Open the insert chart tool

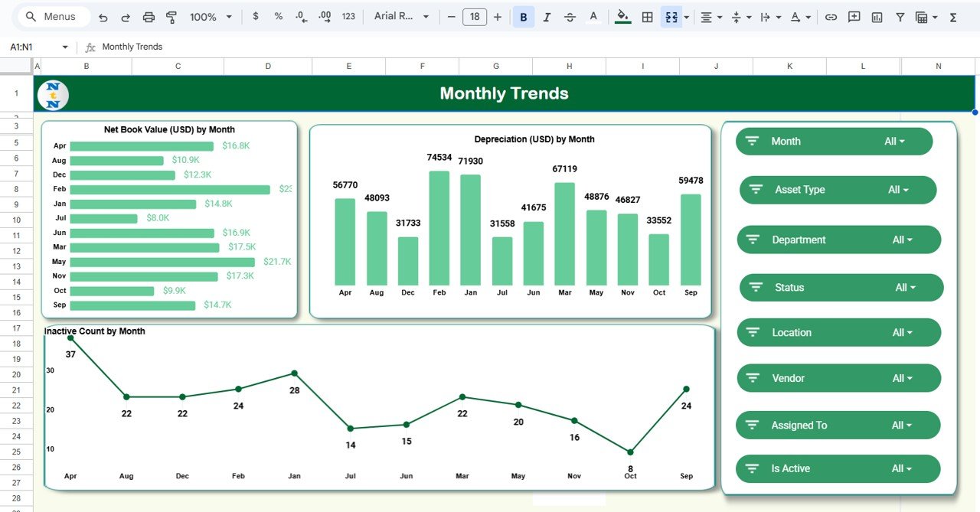(877, 16)
